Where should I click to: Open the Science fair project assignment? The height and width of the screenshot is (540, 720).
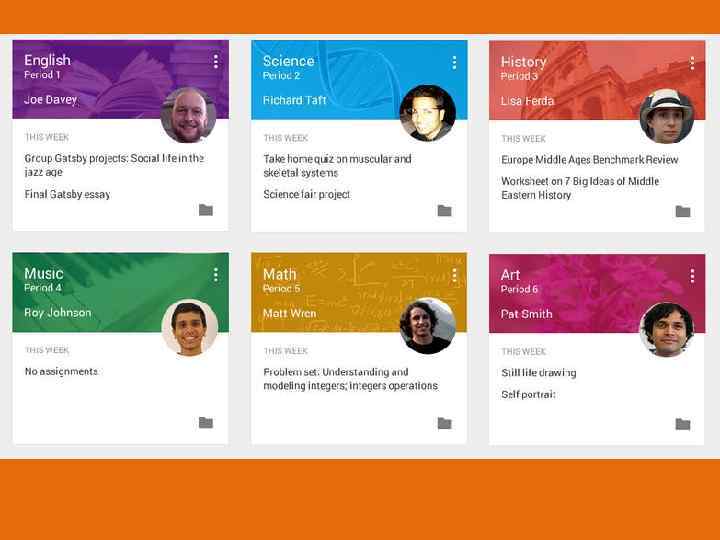pyautogui.click(x=307, y=194)
